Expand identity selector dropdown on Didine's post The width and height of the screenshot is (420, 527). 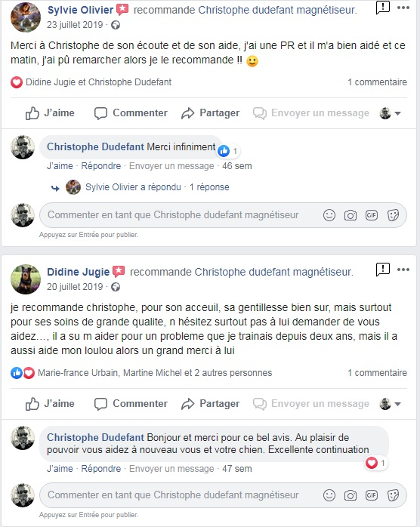pyautogui.click(x=390, y=404)
